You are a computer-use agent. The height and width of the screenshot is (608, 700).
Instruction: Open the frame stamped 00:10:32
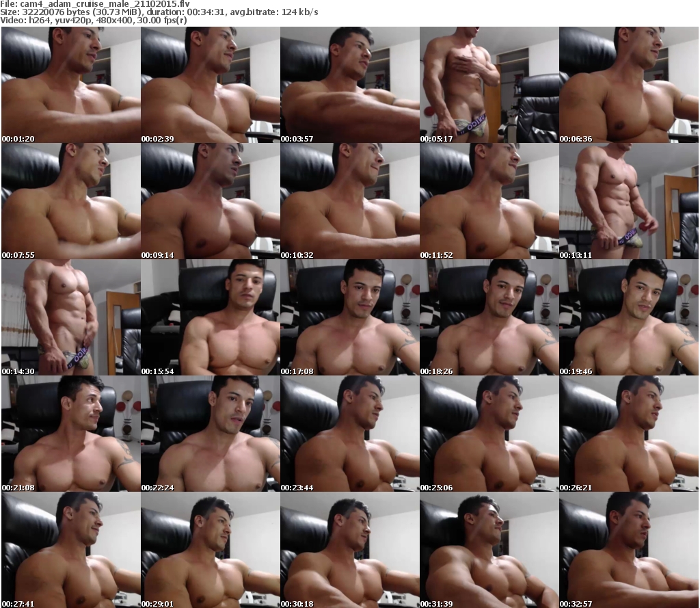pyautogui.click(x=349, y=201)
